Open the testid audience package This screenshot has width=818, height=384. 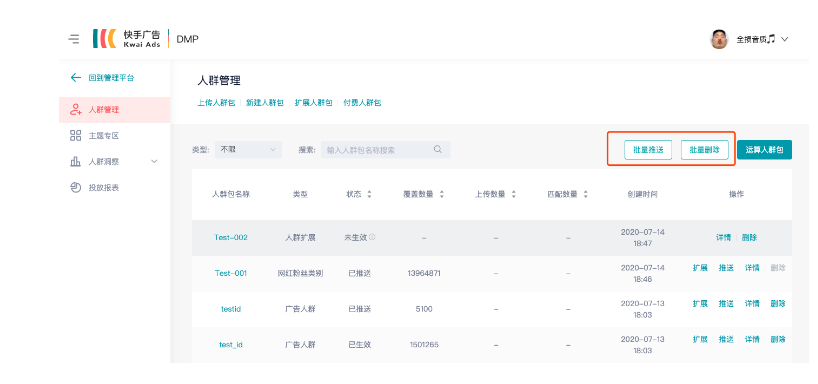(x=231, y=309)
